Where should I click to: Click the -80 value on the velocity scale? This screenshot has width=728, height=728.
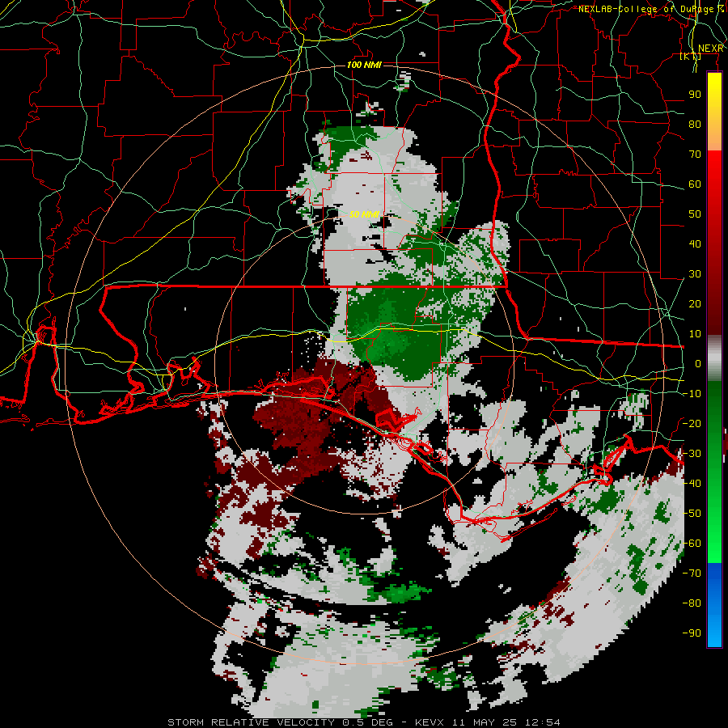pyautogui.click(x=692, y=603)
